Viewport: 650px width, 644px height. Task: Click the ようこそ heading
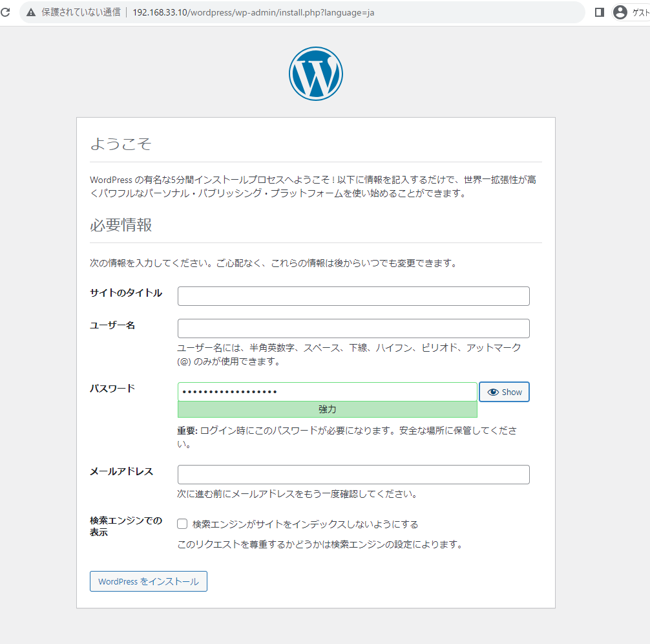121,144
